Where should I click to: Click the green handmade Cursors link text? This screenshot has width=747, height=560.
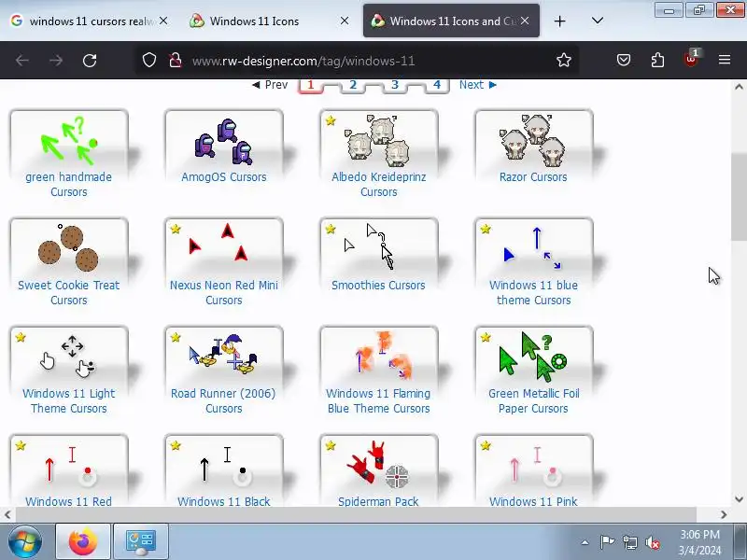(x=68, y=184)
